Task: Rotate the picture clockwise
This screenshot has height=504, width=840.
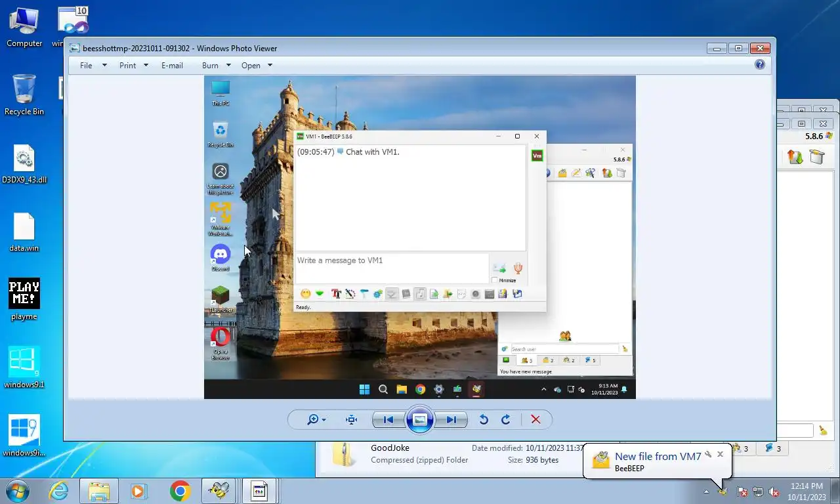Action: (x=506, y=419)
